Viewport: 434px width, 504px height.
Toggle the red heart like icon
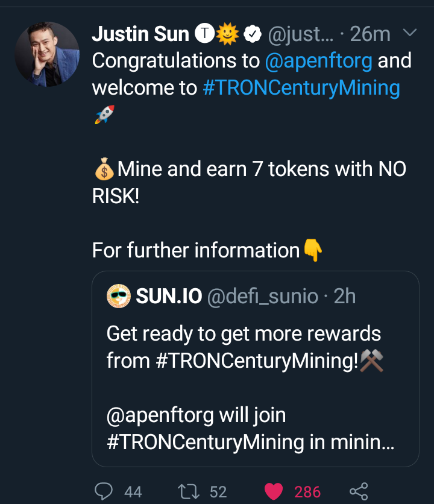274,491
